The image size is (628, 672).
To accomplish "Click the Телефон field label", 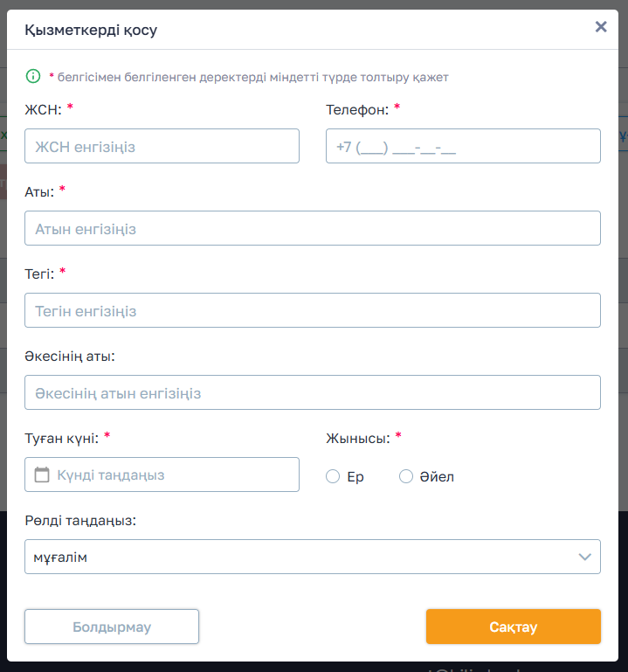I will click(x=356, y=110).
